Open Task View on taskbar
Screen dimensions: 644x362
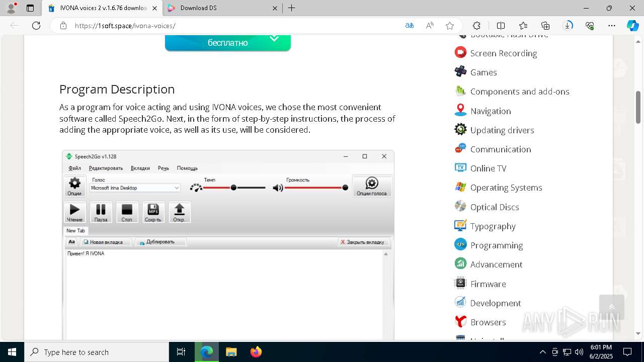pyautogui.click(x=181, y=352)
